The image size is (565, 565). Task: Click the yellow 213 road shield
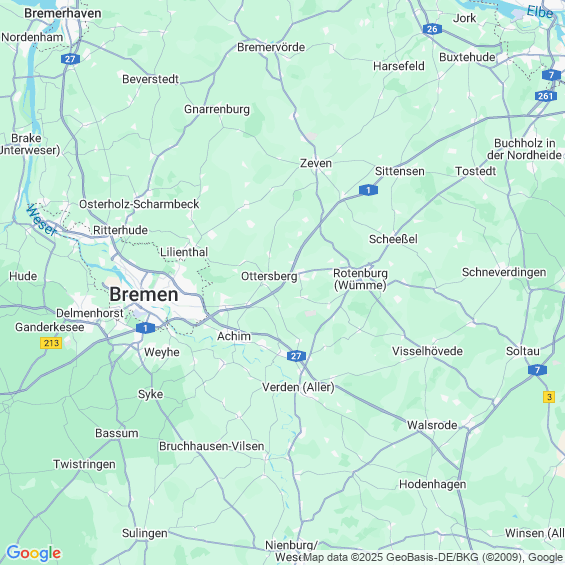51,342
